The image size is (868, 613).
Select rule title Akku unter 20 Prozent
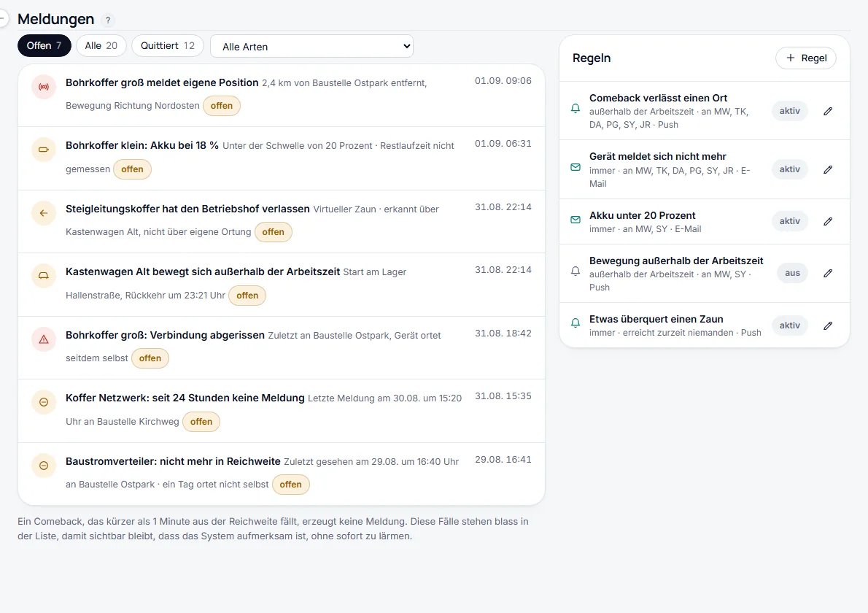tap(642, 215)
